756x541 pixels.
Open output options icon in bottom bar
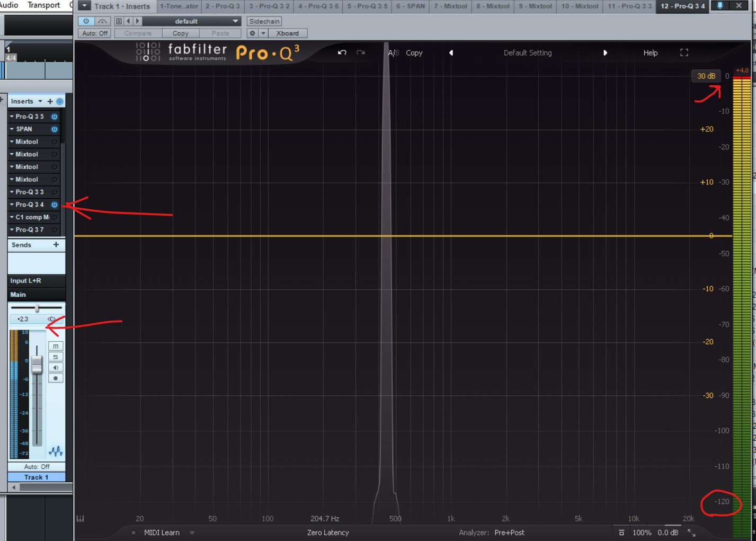click(x=621, y=533)
